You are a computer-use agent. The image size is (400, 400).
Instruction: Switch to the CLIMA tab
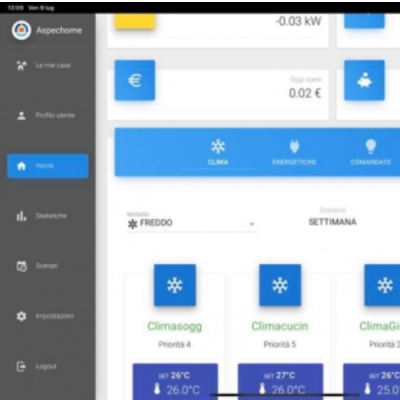pos(218,153)
